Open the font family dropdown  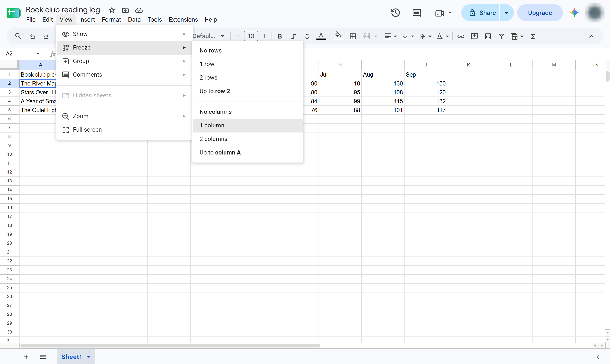coord(208,36)
